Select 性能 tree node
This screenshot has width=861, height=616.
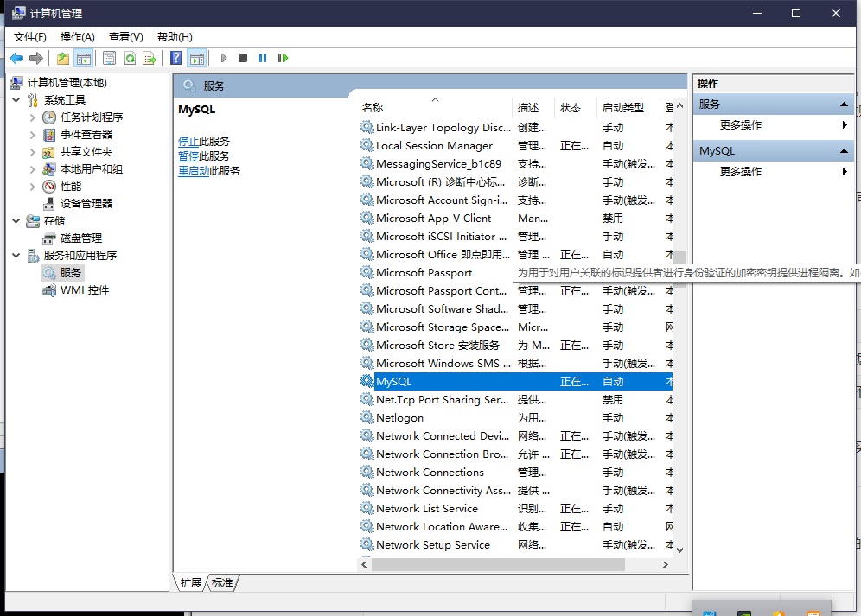pos(71,186)
